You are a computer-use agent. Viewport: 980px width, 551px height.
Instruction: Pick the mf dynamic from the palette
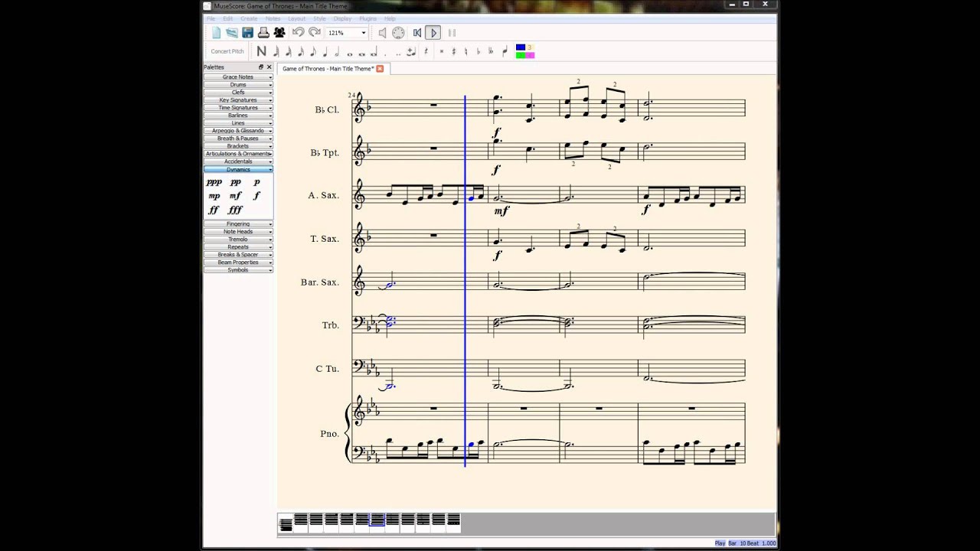235,197
